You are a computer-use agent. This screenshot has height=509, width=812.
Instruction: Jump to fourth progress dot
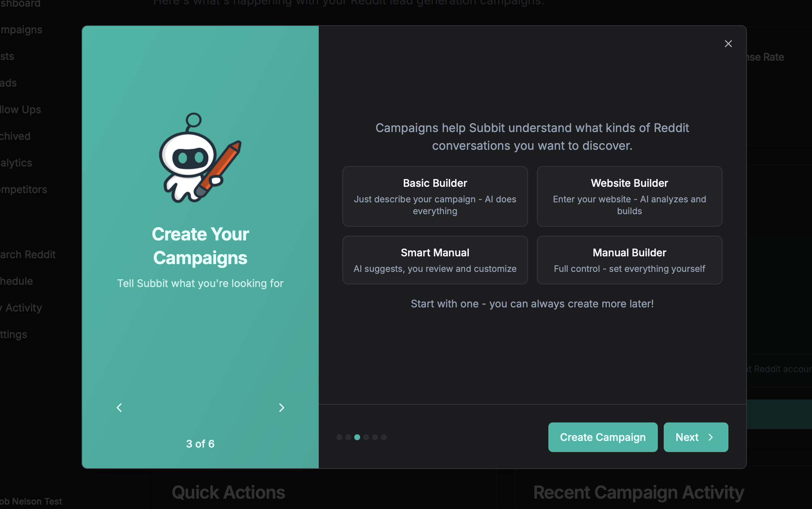click(366, 437)
